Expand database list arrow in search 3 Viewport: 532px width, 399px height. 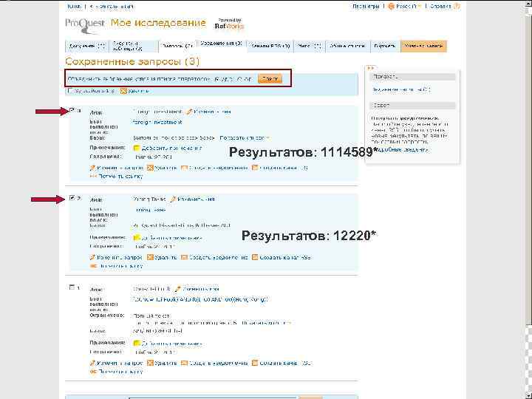pyautogui.click(x=267, y=138)
